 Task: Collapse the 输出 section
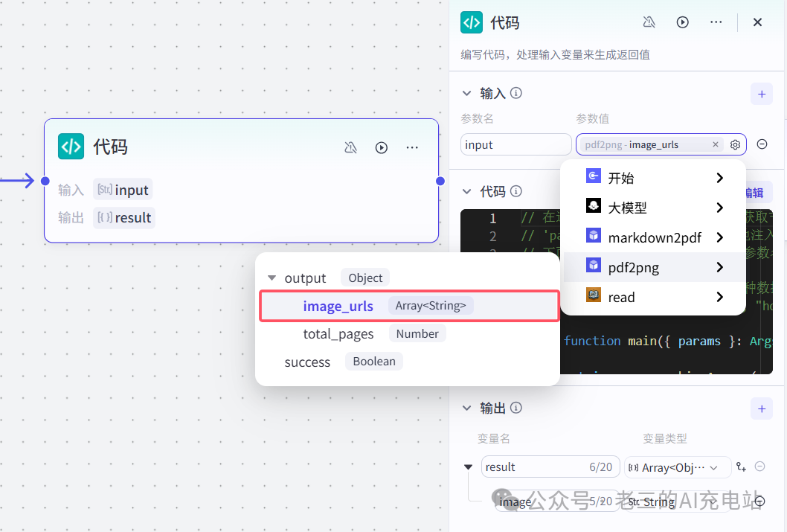(467, 408)
